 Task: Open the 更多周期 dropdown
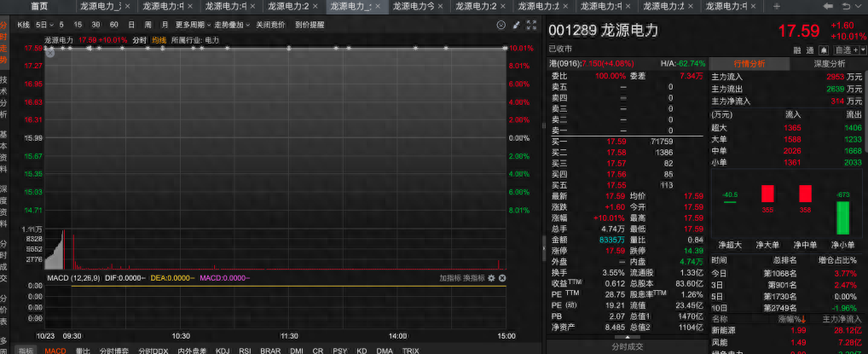194,25
